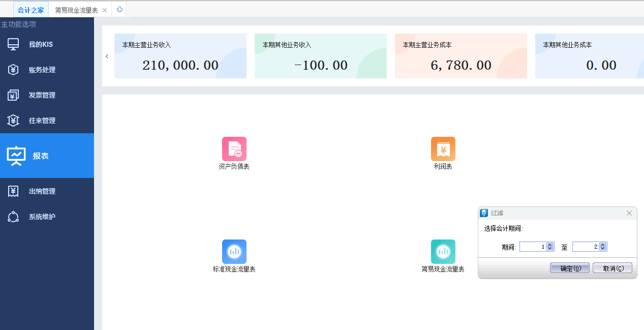644x330 pixels.
Task: Adjust the start period spinner arrows
Action: [549, 247]
